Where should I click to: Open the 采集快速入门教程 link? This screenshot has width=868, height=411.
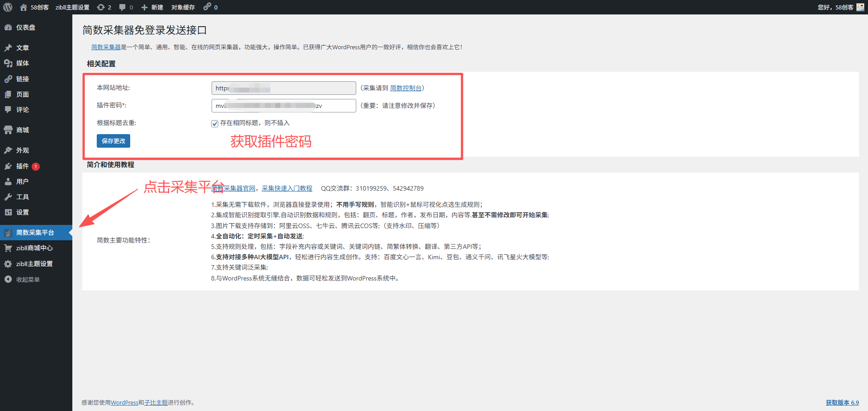287,188
